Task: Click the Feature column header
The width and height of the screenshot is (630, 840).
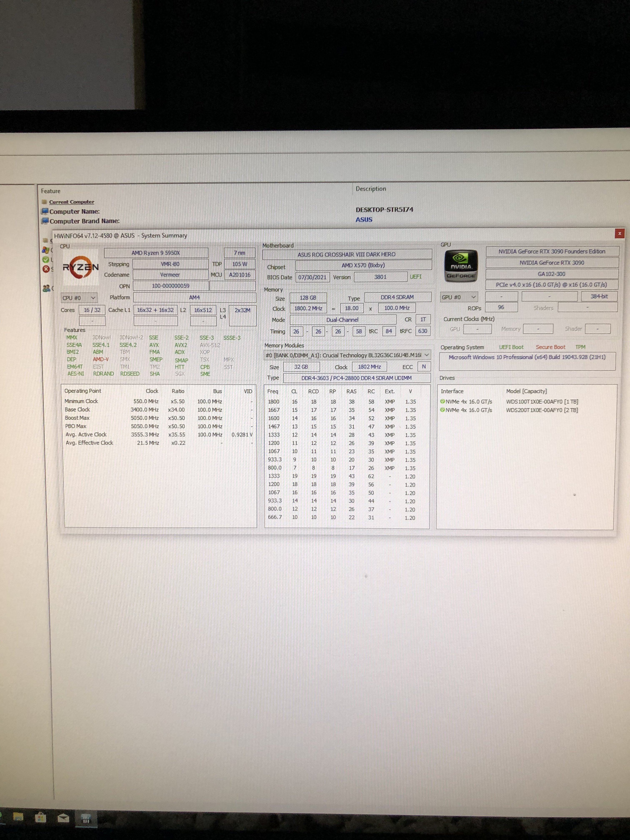Action: (50, 191)
